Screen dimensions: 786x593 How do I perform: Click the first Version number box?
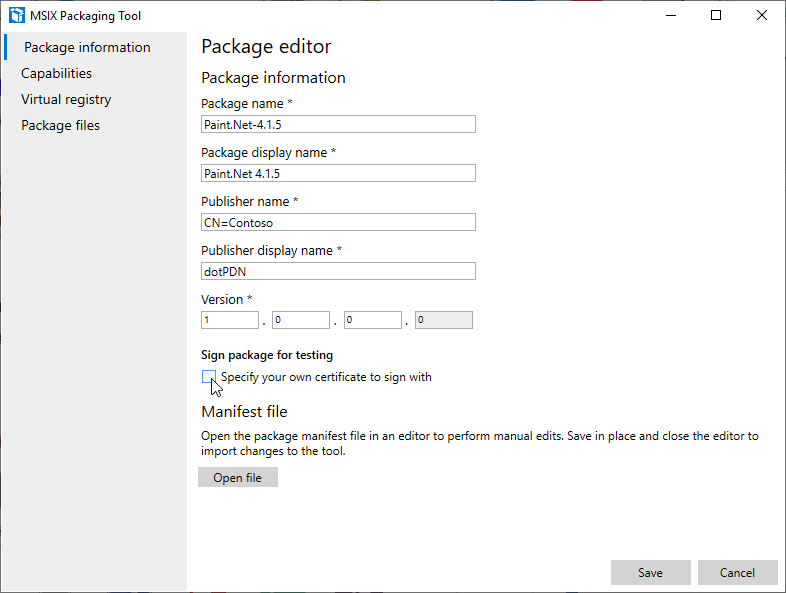(x=230, y=320)
